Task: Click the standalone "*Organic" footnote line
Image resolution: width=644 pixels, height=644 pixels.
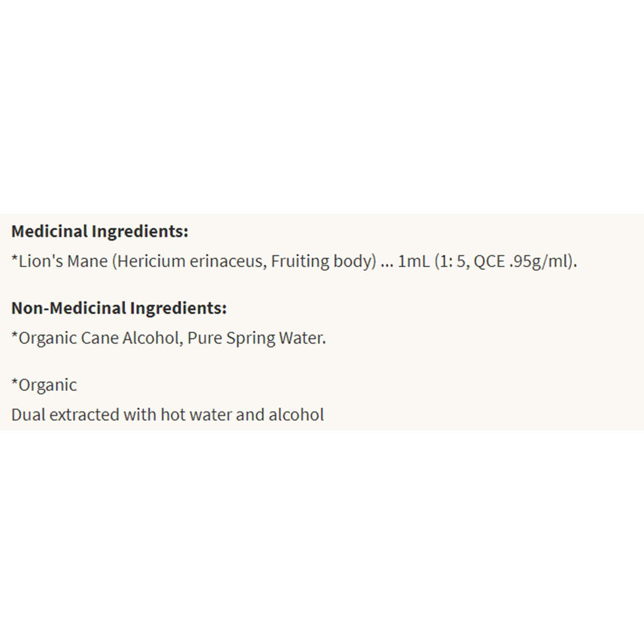Action: click(44, 385)
